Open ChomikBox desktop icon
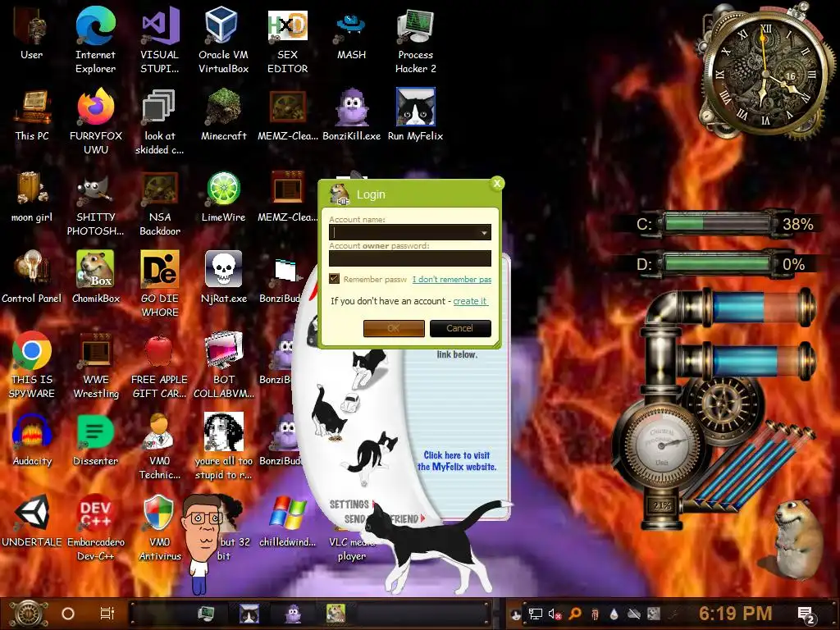 coord(96,271)
